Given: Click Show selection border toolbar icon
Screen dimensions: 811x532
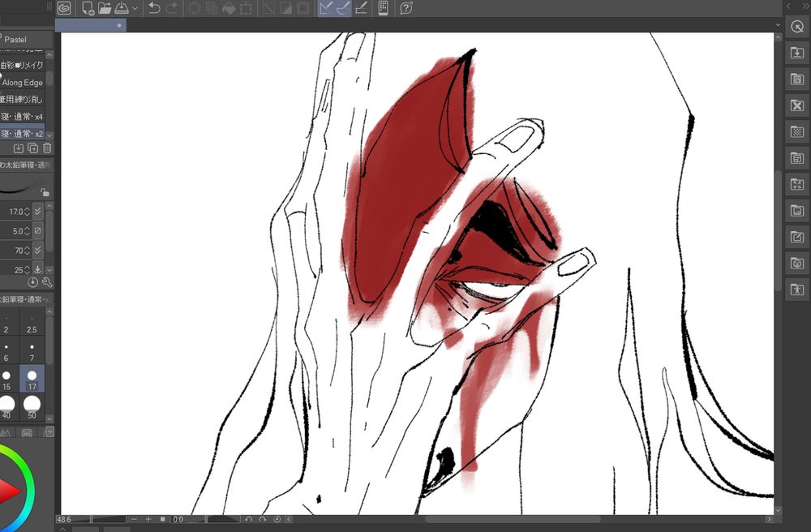Looking at the screenshot, I should click(x=303, y=8).
